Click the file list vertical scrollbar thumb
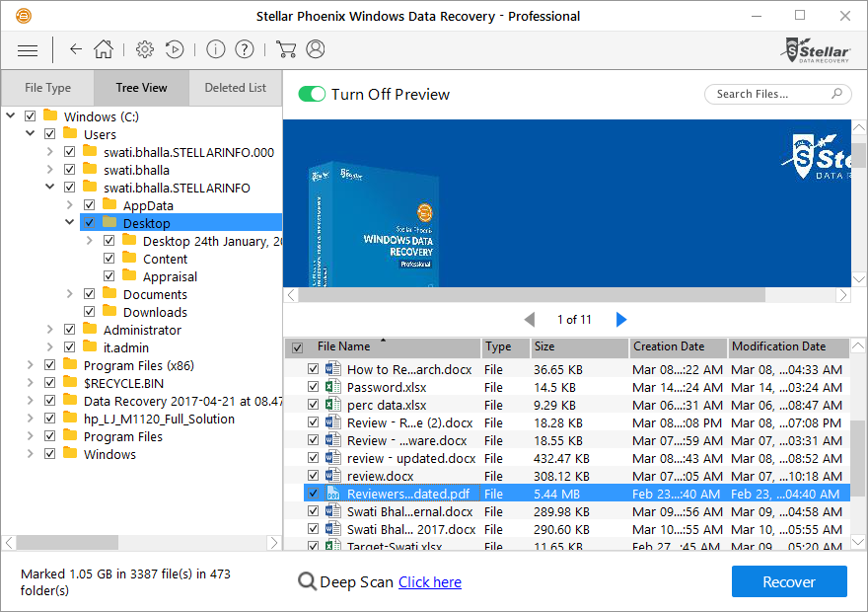The width and height of the screenshot is (868, 612). coord(858,459)
